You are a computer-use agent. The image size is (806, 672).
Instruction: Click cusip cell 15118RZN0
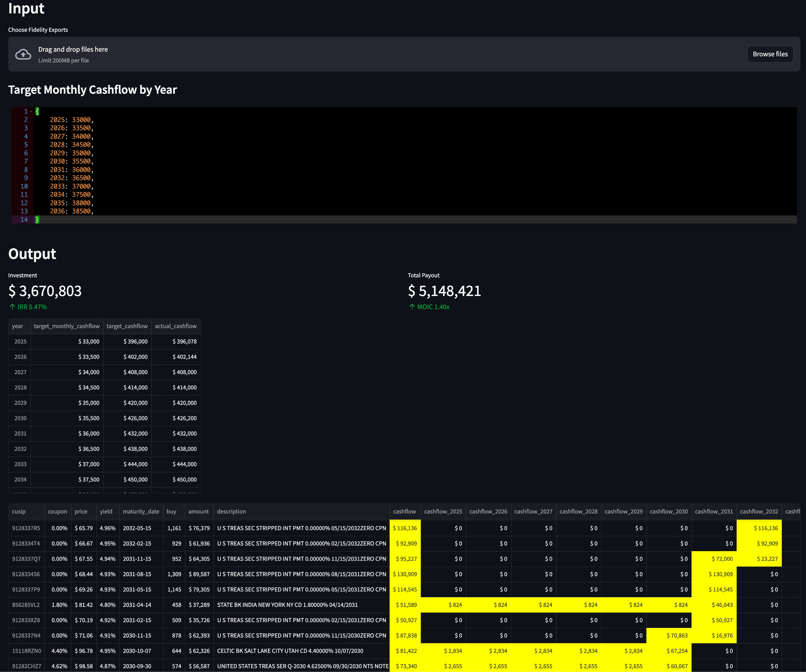click(x=26, y=651)
